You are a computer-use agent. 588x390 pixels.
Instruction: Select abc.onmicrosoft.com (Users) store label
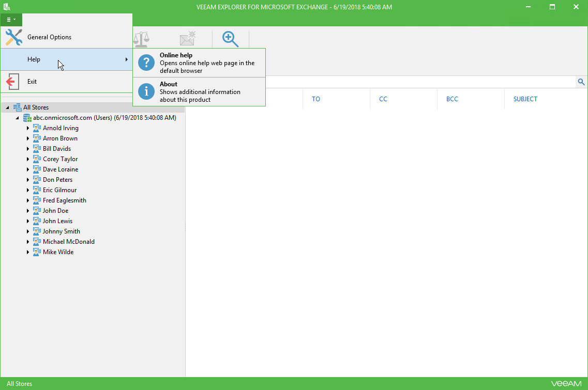pyautogui.click(x=104, y=118)
